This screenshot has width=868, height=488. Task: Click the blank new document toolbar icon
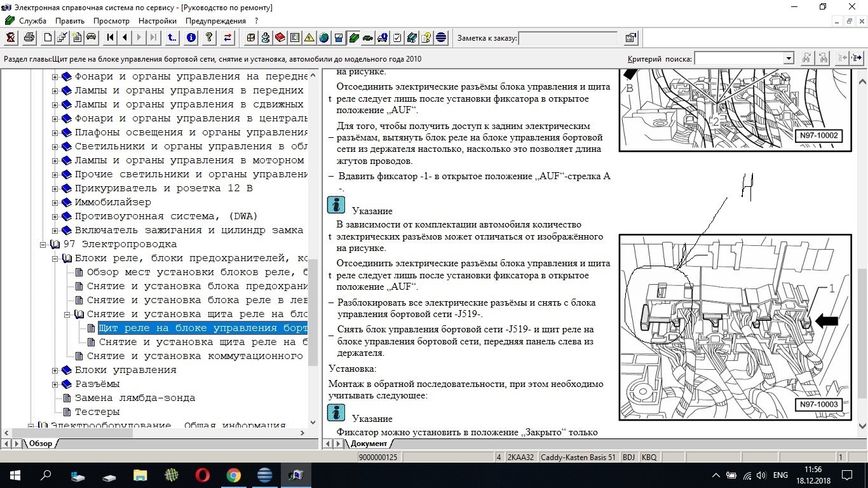tap(48, 37)
